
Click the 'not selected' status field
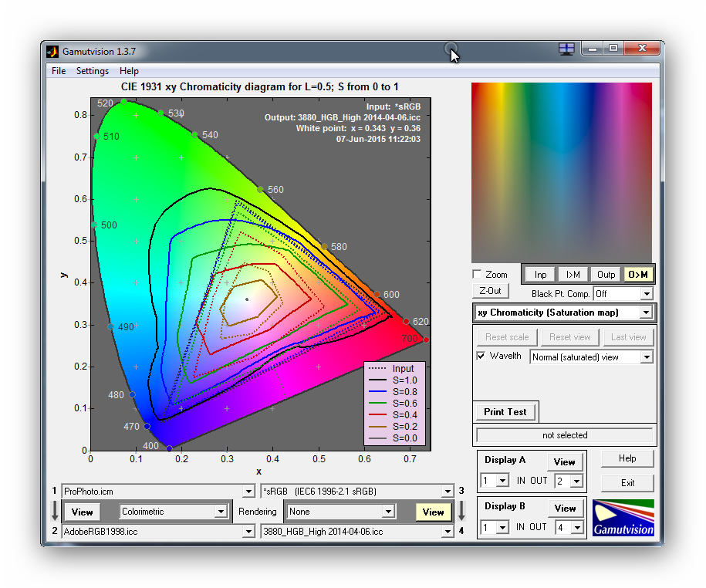[565, 435]
